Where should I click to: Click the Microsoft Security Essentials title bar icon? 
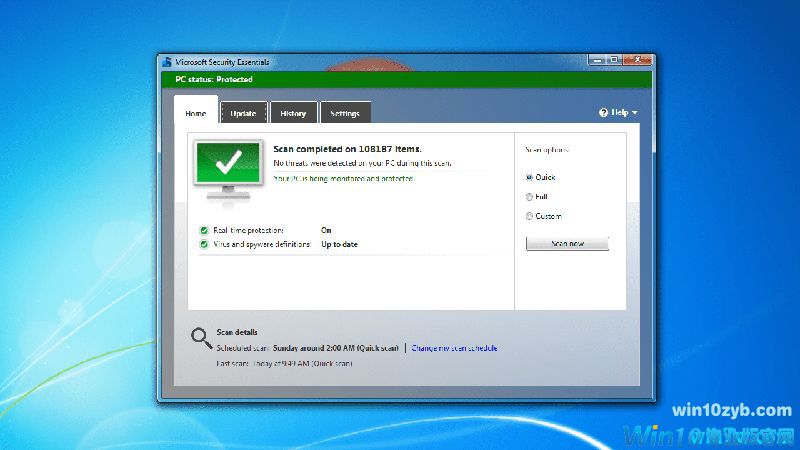166,62
